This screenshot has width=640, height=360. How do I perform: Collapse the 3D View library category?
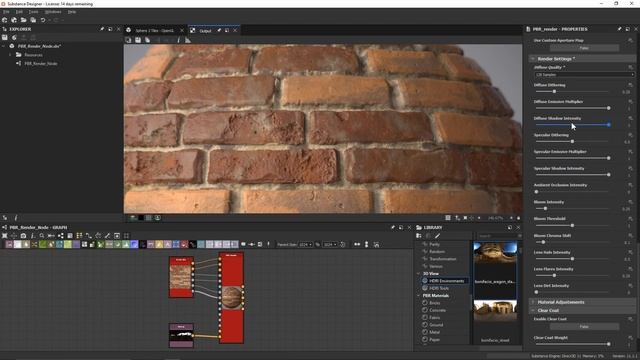click(418, 273)
